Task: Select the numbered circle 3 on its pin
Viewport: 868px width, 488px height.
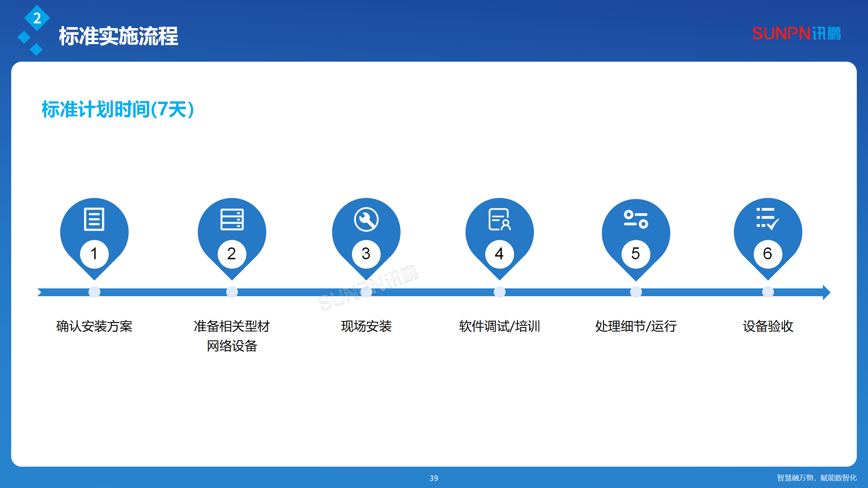Action: coord(366,253)
